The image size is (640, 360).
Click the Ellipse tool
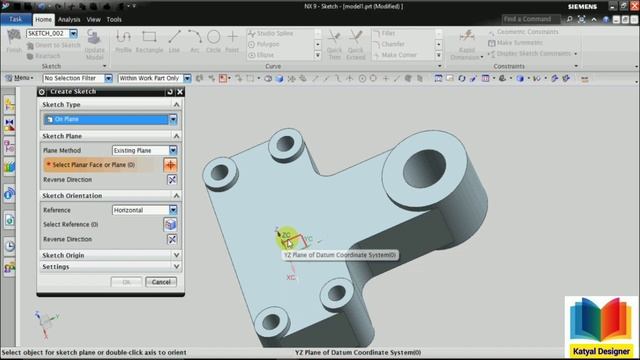point(261,55)
